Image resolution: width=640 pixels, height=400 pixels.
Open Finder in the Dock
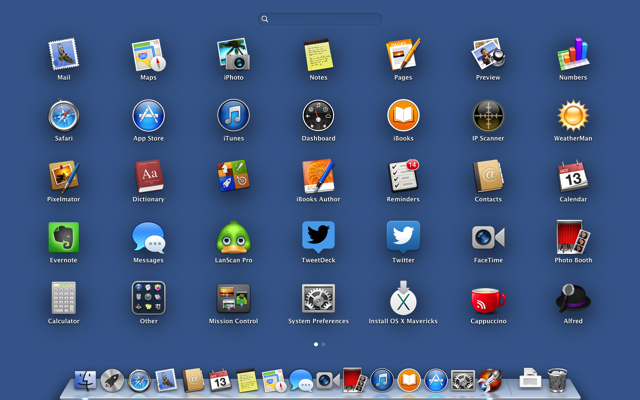[x=85, y=380]
